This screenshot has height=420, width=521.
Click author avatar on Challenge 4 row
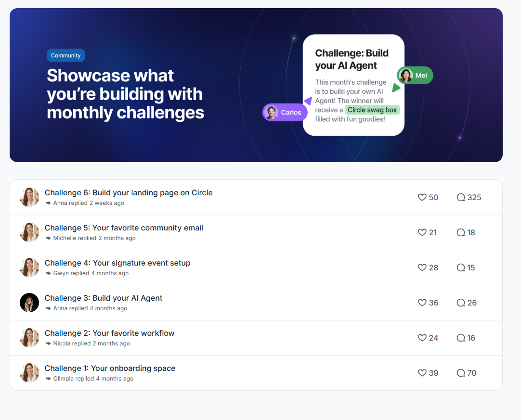(x=29, y=267)
